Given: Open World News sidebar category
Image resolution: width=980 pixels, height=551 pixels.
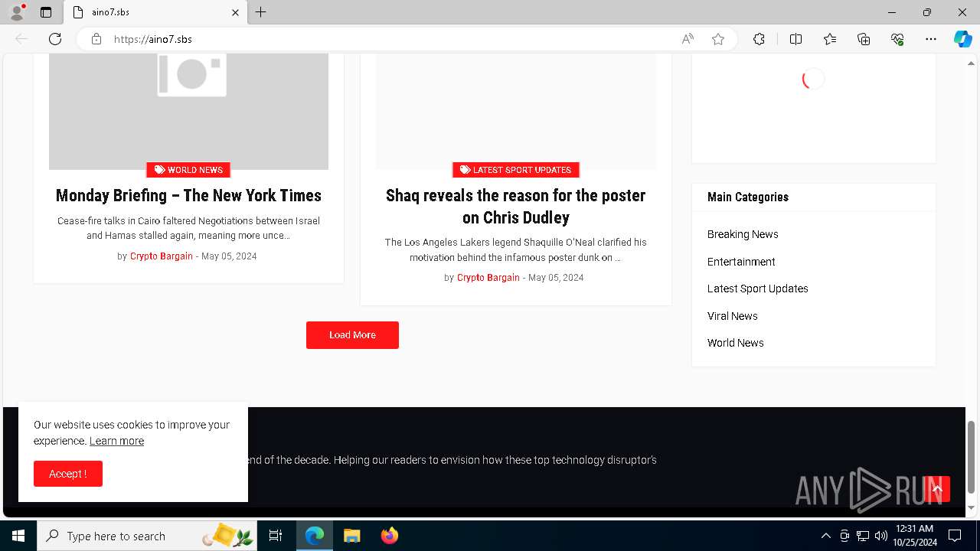Looking at the screenshot, I should coord(736,343).
